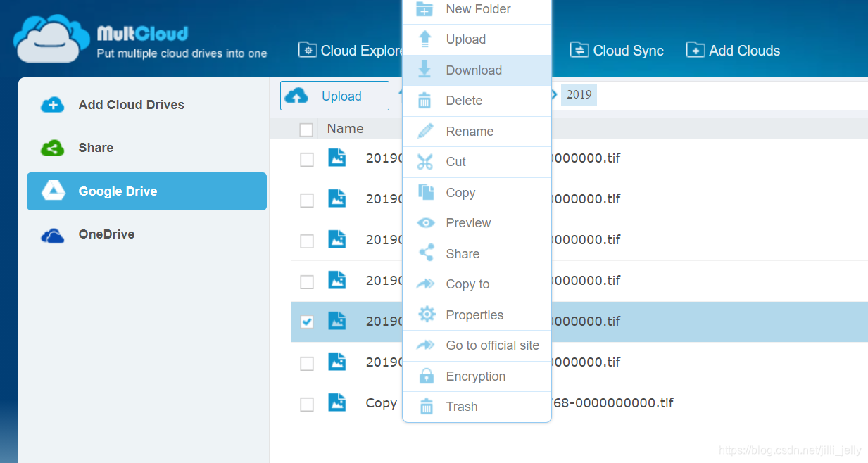This screenshot has height=463, width=868.
Task: Click the image file icon of the Copy file row
Action: click(x=337, y=402)
